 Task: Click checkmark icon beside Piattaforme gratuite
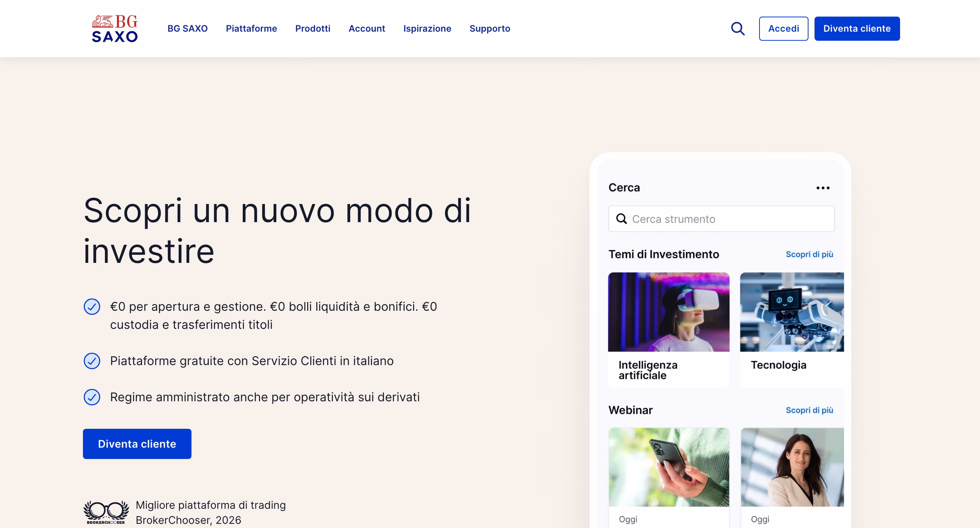(92, 361)
